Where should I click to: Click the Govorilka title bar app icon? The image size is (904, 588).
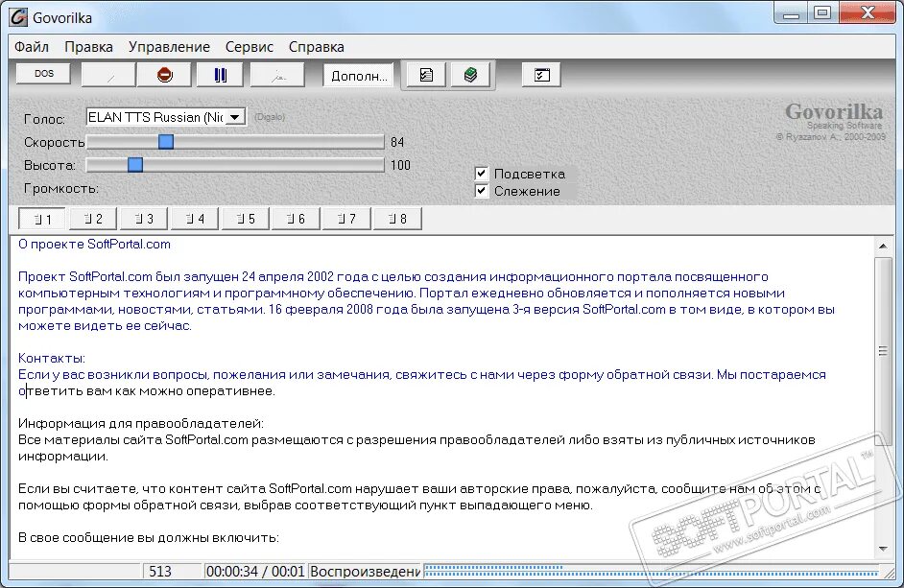pyautogui.click(x=18, y=17)
